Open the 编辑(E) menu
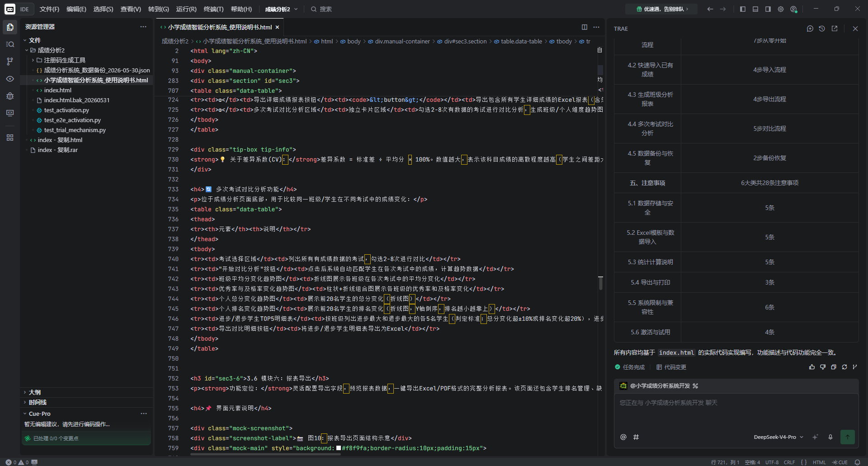 76,9
